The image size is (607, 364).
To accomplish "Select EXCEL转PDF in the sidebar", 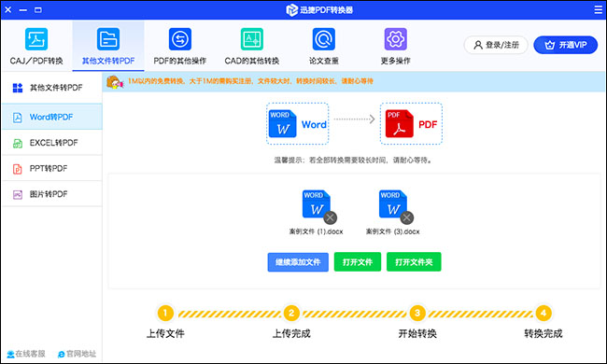I will [52, 143].
